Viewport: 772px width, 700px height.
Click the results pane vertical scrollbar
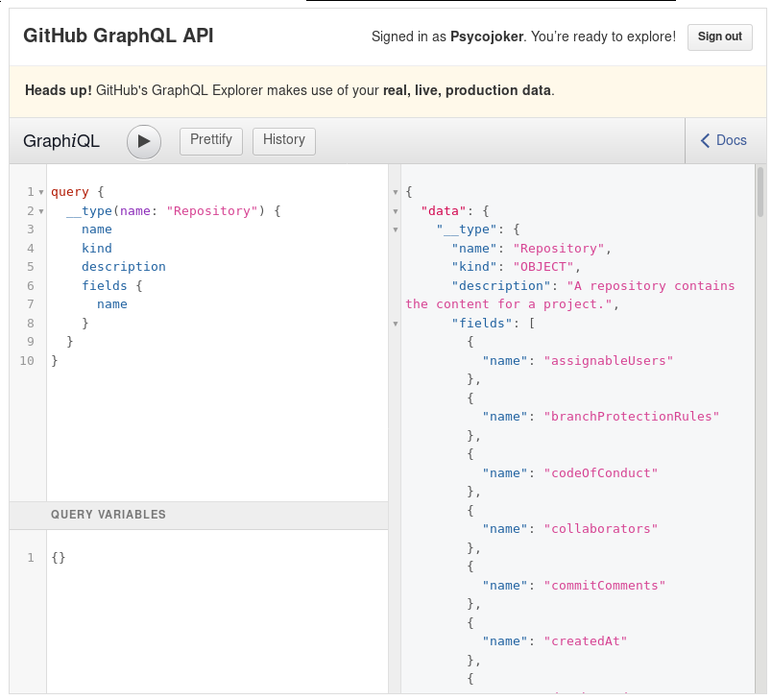[760, 192]
